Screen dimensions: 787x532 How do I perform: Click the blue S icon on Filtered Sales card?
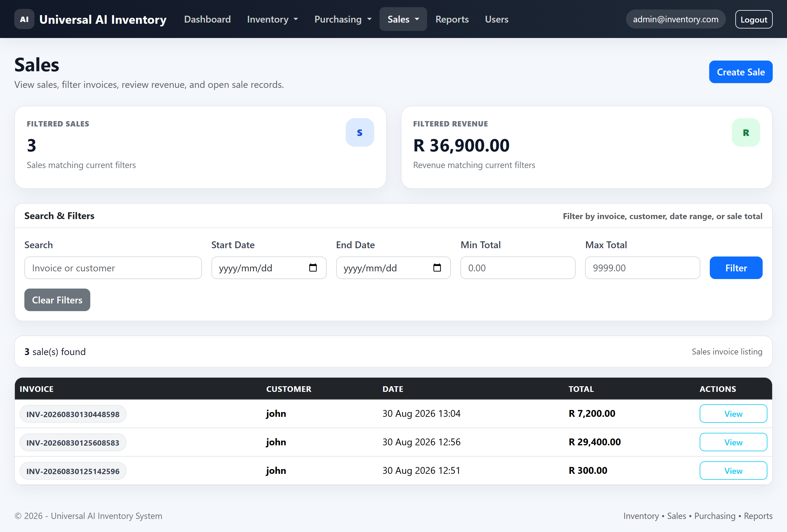coord(360,132)
